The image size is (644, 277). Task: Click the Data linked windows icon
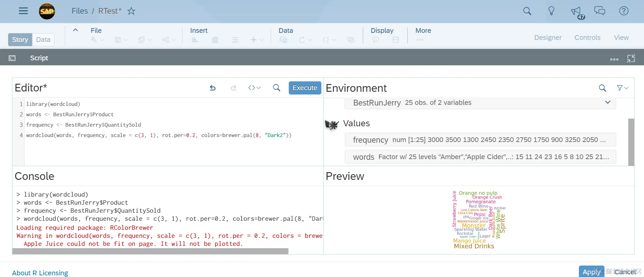351,40
